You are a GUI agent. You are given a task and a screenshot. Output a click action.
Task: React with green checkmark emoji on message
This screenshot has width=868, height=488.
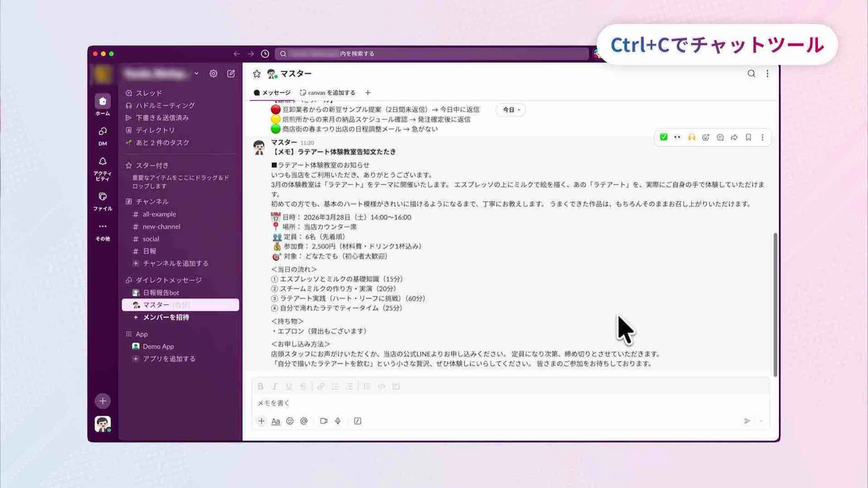pos(663,137)
